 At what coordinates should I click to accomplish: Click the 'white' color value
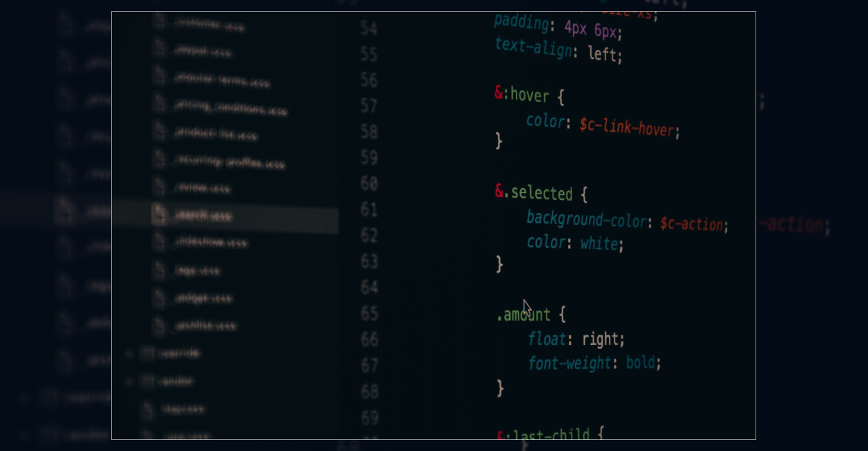click(x=599, y=244)
